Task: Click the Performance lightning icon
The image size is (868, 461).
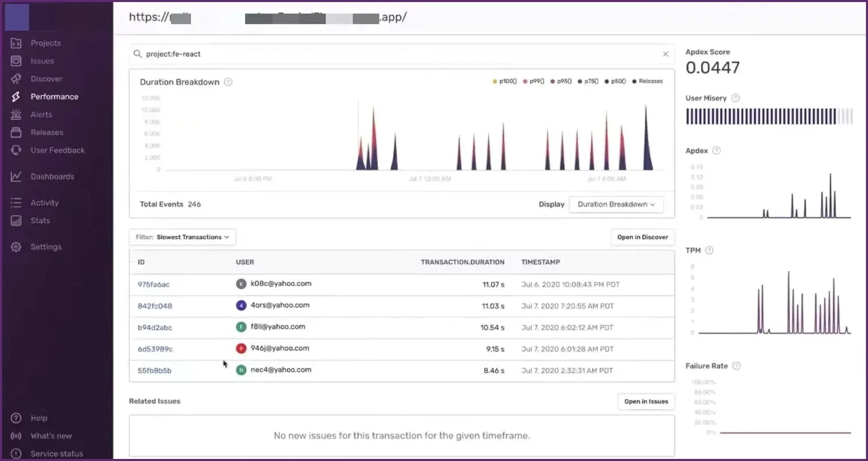Action: tap(16, 96)
